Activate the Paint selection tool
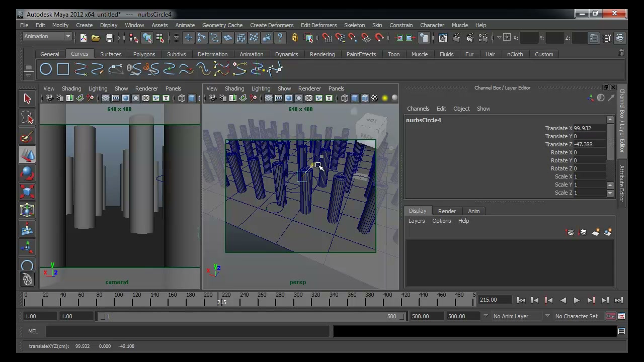Viewport: 644px width, 362px height. pos(27,136)
